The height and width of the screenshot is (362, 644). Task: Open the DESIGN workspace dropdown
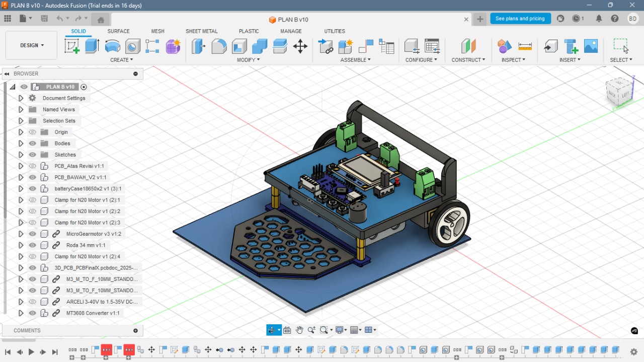coord(32,45)
